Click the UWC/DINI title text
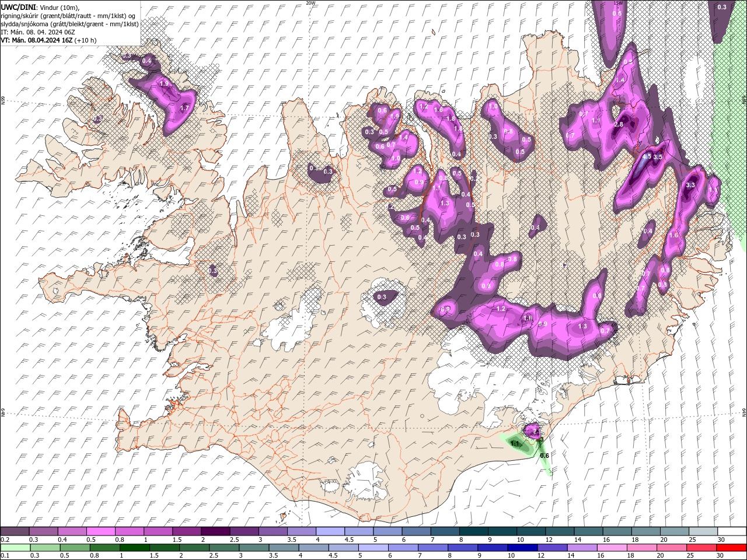 19,7
